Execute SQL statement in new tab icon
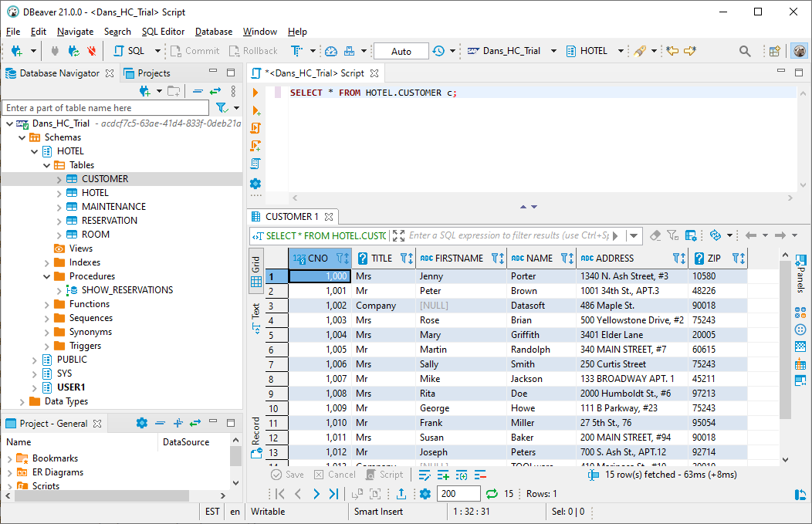Viewport: 812px width, 524px height. (255, 110)
